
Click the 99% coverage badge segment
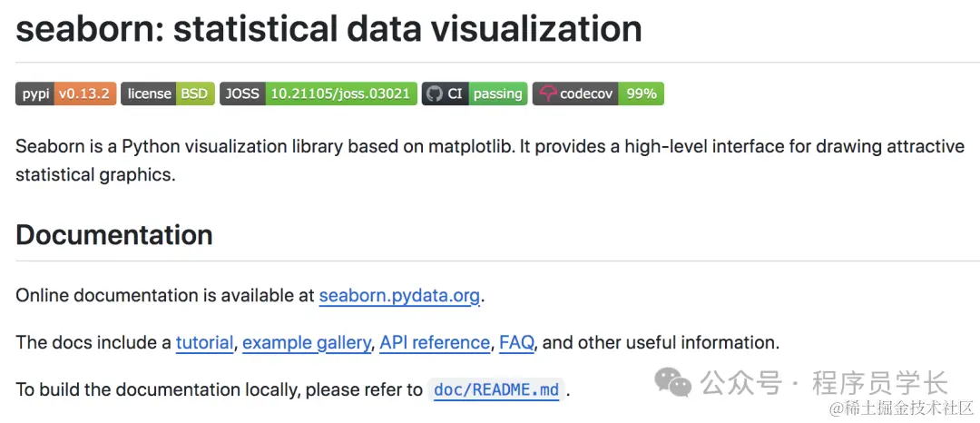pyautogui.click(x=642, y=93)
